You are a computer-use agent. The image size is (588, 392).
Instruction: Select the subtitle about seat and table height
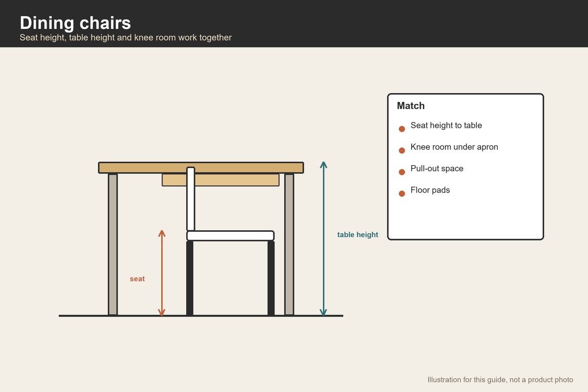pyautogui.click(x=125, y=38)
